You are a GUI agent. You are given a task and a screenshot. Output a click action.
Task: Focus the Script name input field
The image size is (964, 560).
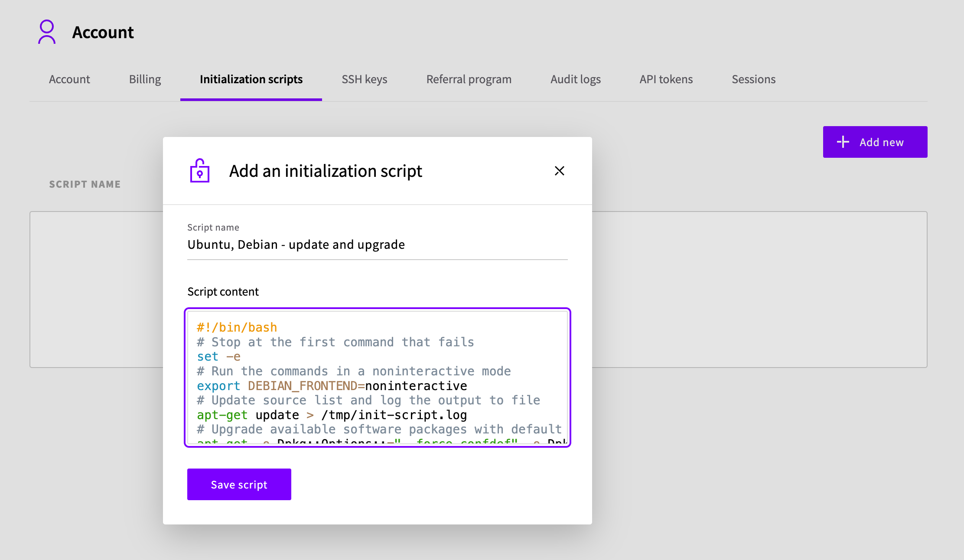[x=378, y=245]
